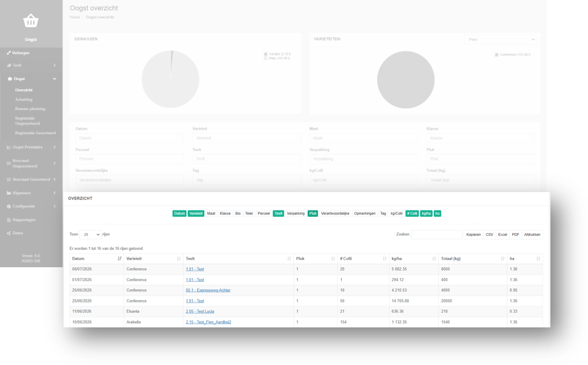Open the Rapportages document icon

tap(9, 220)
